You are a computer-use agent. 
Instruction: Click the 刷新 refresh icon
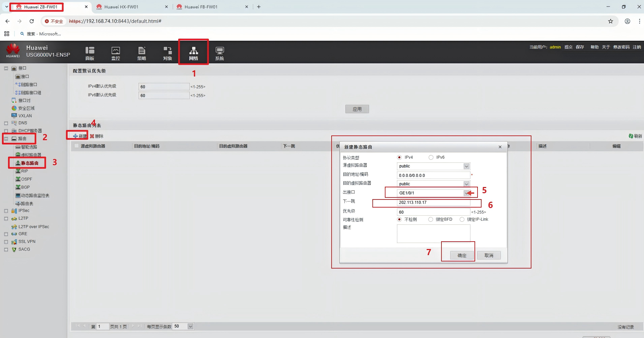click(x=631, y=136)
